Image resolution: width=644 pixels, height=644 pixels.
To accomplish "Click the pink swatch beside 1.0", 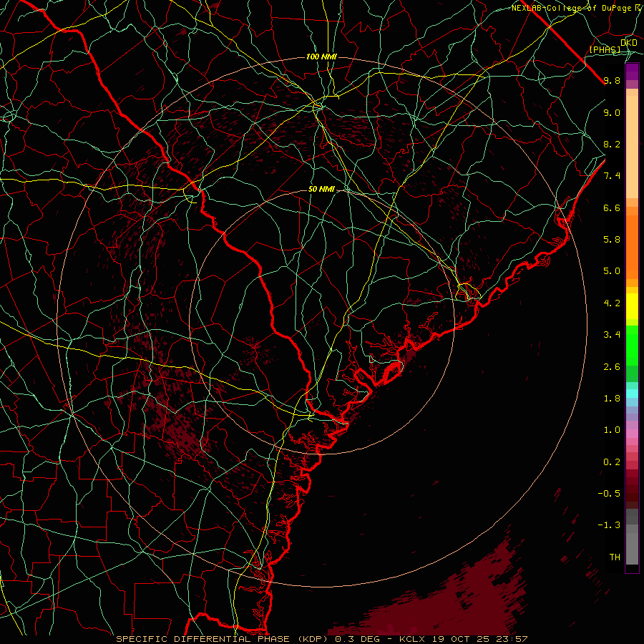I will pyautogui.click(x=632, y=434).
